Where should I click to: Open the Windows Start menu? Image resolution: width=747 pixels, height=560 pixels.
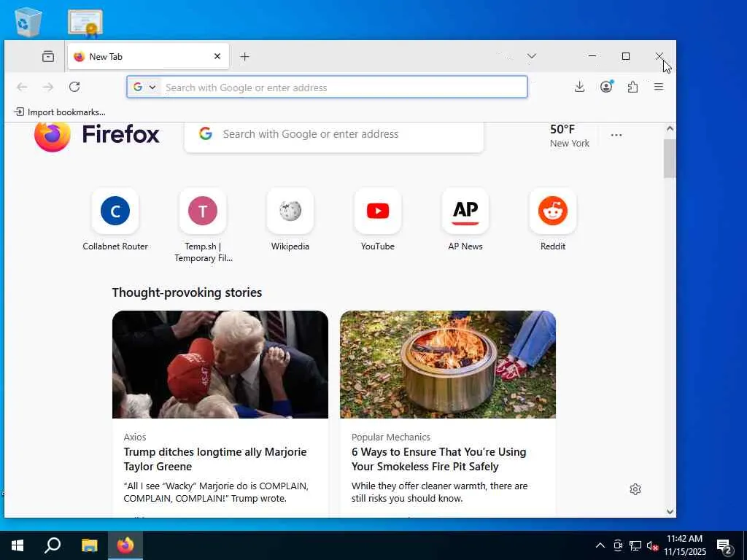(x=18, y=545)
